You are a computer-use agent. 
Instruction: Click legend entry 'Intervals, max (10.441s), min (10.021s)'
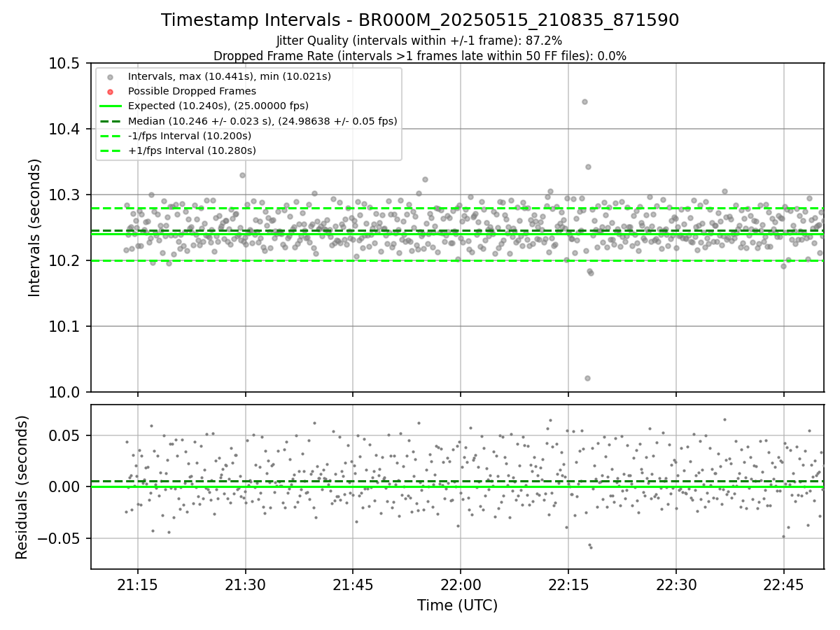[x=230, y=76]
